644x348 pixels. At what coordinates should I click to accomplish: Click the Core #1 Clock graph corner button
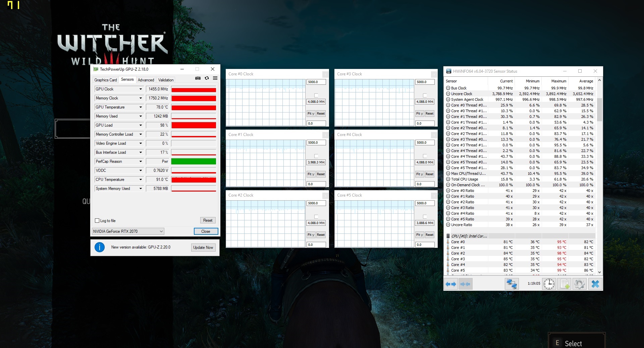325,135
